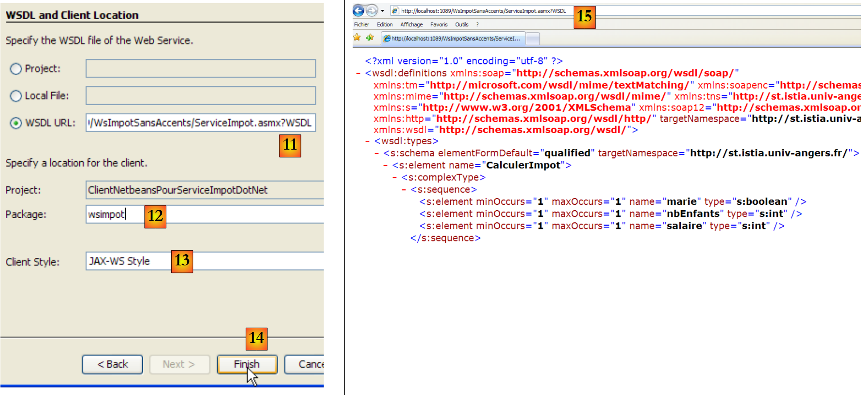The image size is (868, 395).
Task: Open the Fichier menu
Action: point(362,24)
